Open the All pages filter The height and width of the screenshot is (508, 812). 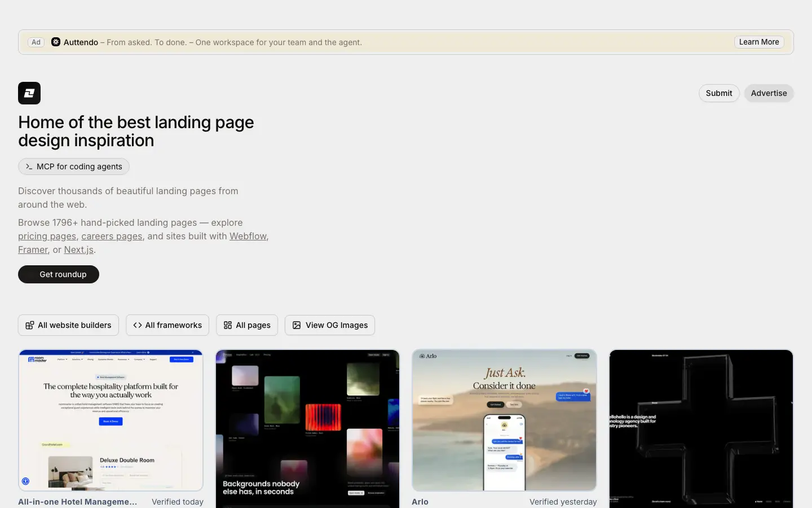[247, 325]
